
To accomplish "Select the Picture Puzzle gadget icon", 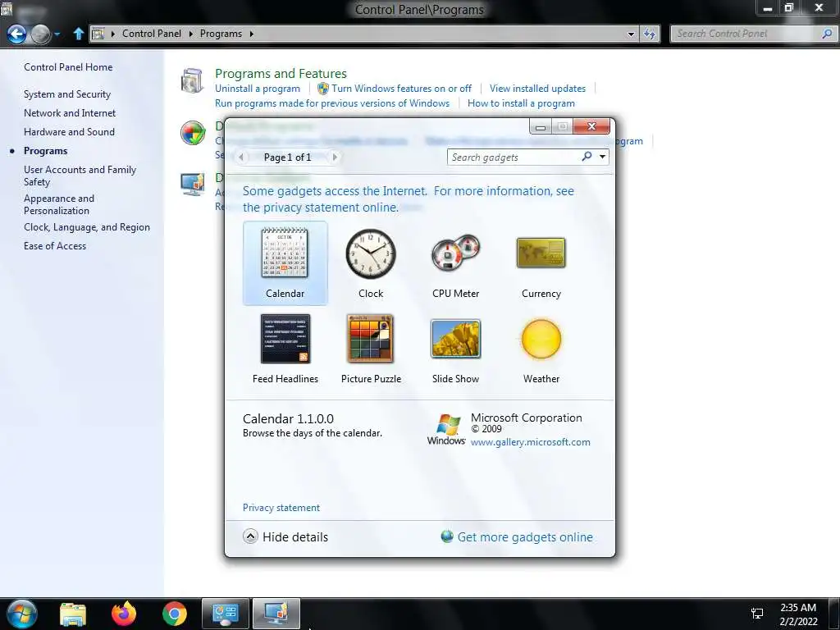I will (x=371, y=339).
